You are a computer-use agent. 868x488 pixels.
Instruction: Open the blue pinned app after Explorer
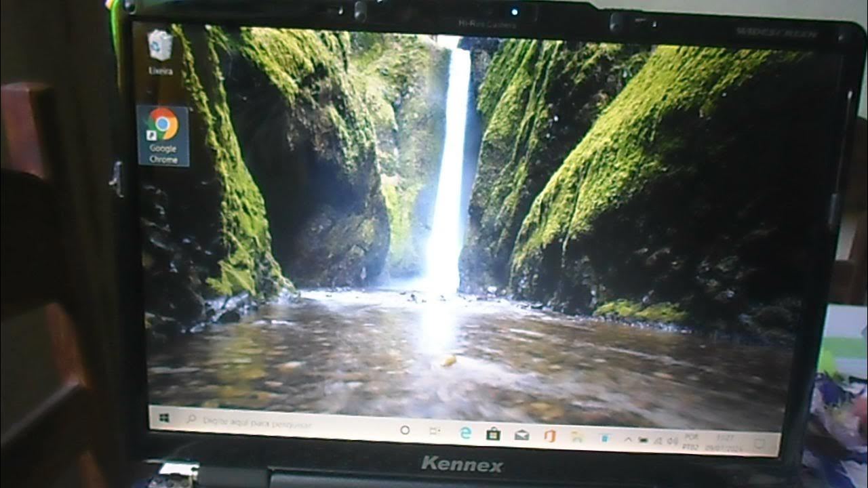[x=604, y=438]
